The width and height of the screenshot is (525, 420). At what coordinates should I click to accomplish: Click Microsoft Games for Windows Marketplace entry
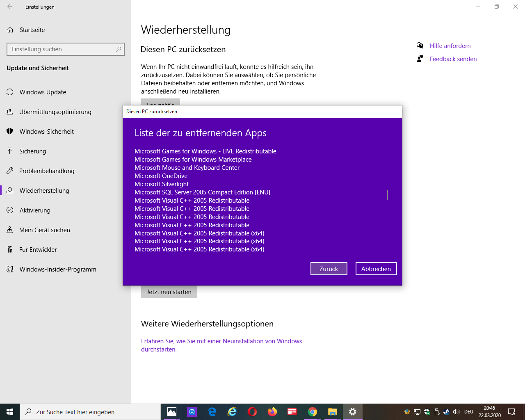tap(193, 160)
